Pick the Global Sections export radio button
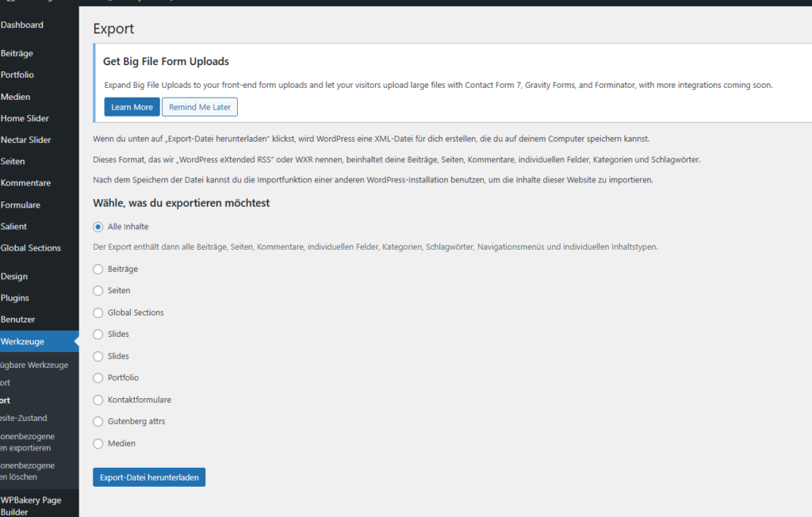The height and width of the screenshot is (517, 812). tap(98, 313)
